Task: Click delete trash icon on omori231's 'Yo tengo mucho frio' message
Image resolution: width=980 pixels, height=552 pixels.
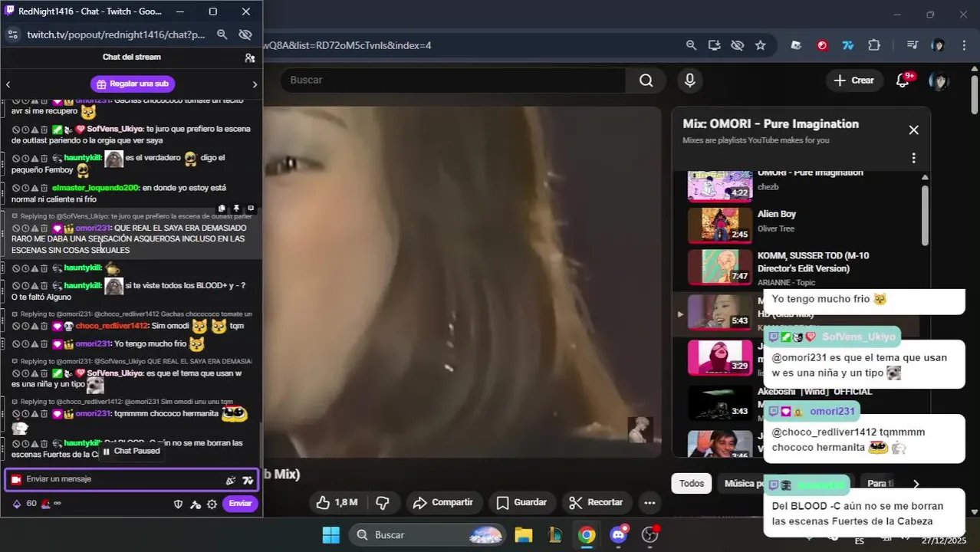Action: pyautogui.click(x=44, y=344)
